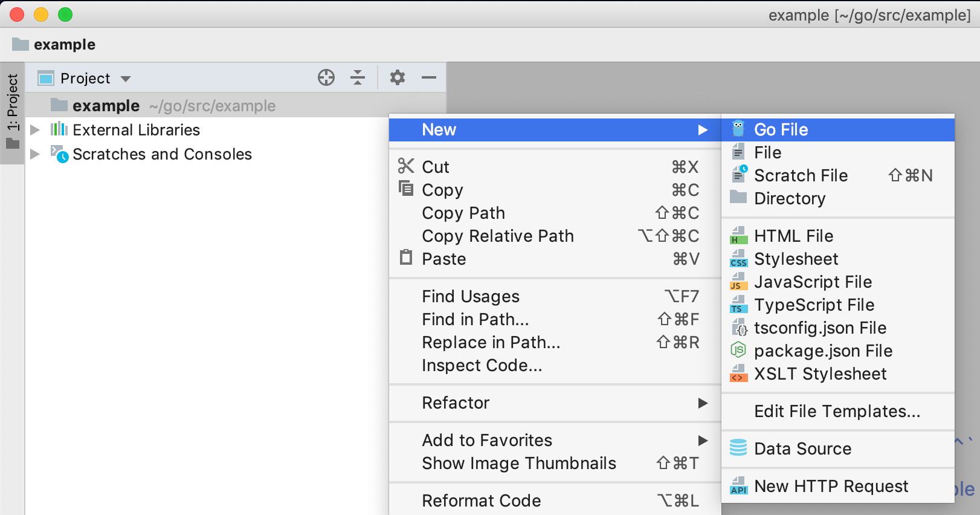
Task: Click the API icon for New HTTP Request
Action: pos(738,486)
